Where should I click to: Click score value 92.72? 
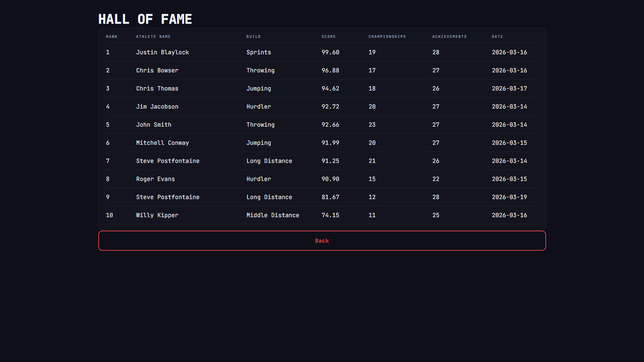point(330,107)
